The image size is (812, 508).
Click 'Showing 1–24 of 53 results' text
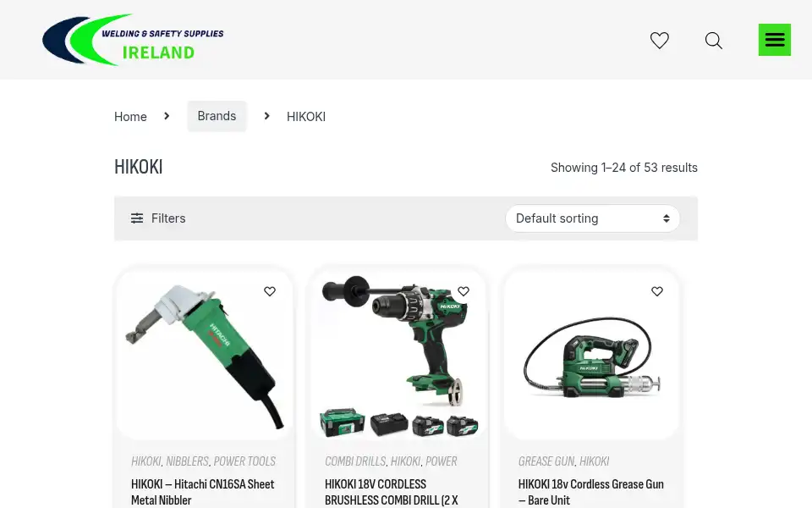point(624,168)
